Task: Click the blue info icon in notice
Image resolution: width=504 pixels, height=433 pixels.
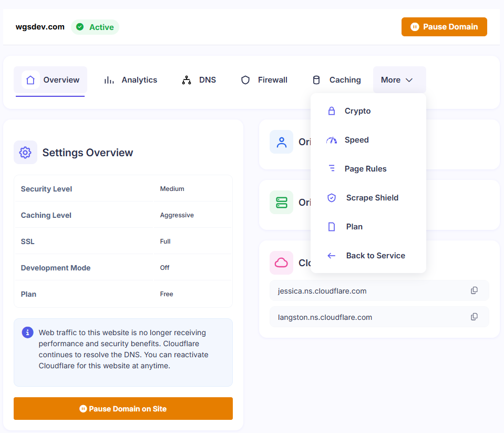Action: click(28, 333)
